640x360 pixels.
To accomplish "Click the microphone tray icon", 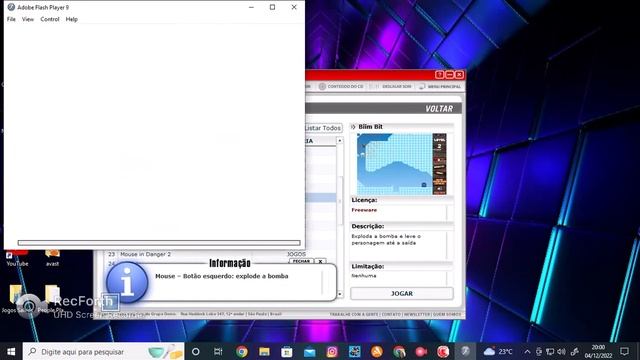I will click(539, 351).
